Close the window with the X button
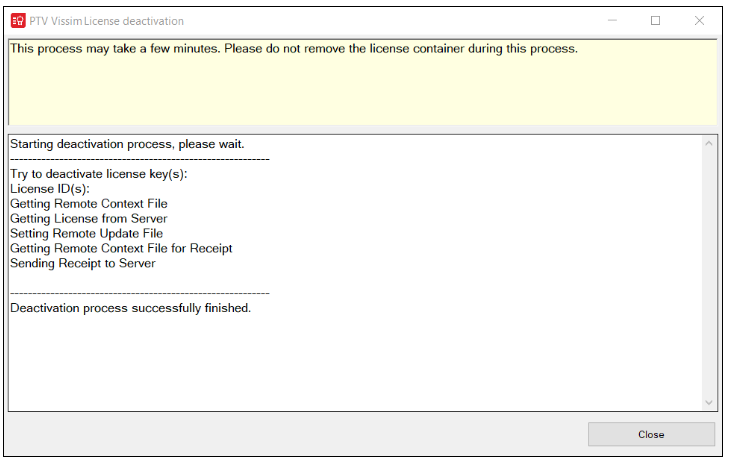The image size is (730, 464). (699, 20)
